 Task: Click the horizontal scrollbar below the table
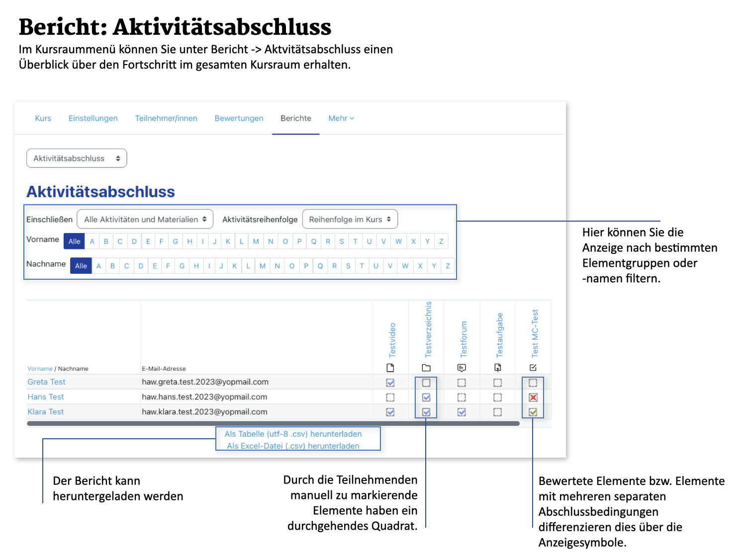click(273, 424)
